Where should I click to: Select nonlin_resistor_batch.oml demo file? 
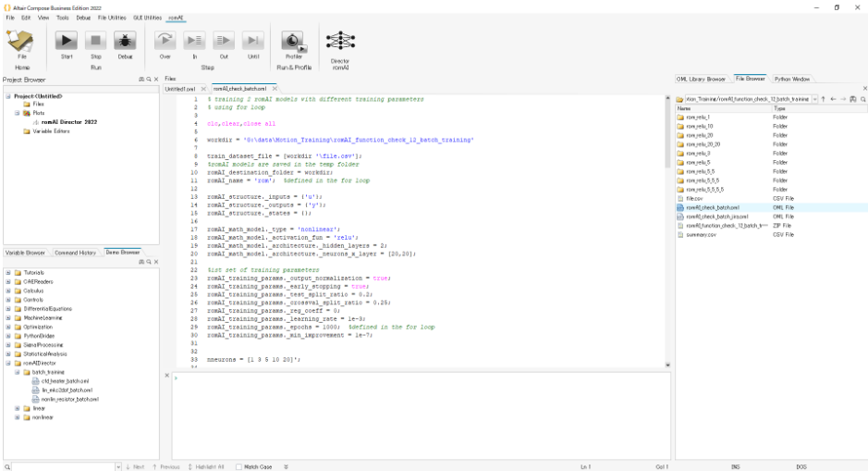pyautogui.click(x=69, y=400)
